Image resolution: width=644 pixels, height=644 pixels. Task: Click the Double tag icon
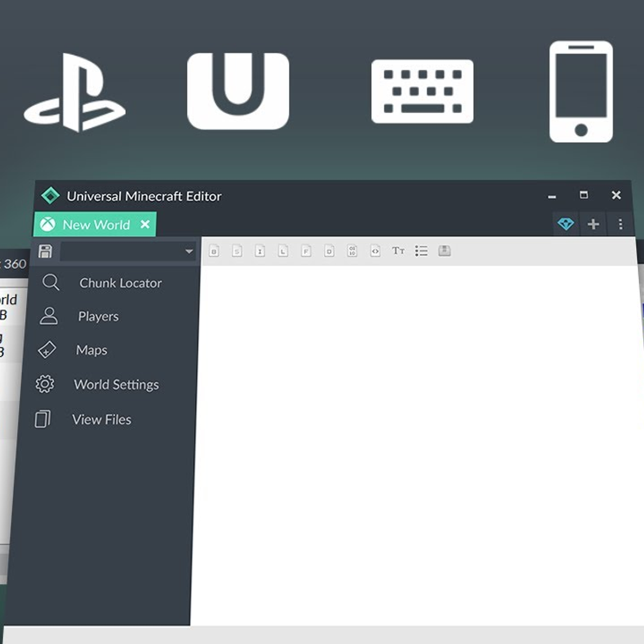point(329,252)
